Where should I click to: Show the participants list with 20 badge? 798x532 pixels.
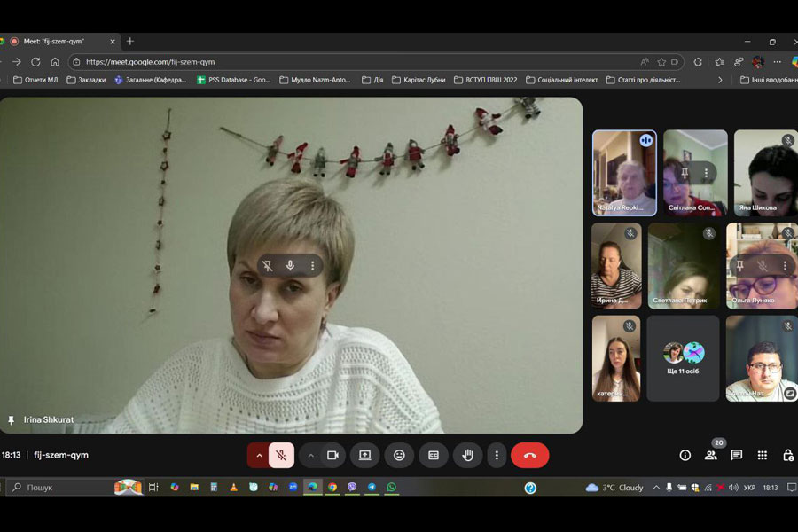tap(710, 455)
